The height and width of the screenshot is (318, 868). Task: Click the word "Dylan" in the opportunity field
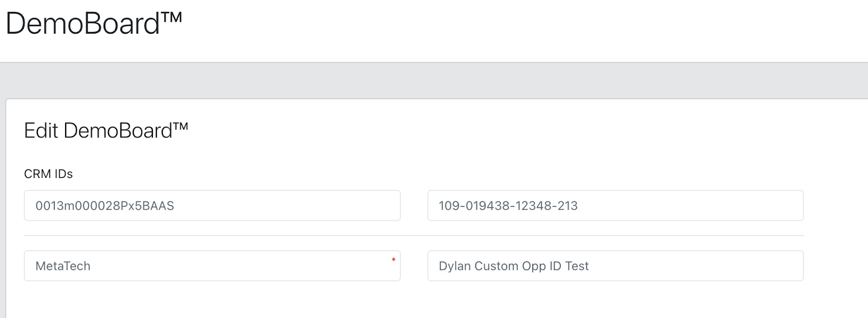pos(455,266)
